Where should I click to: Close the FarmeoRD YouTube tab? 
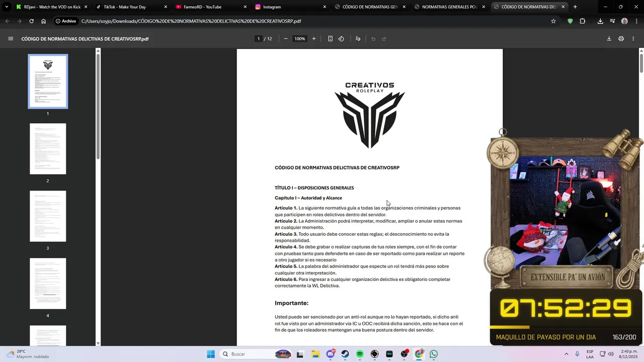click(x=245, y=7)
